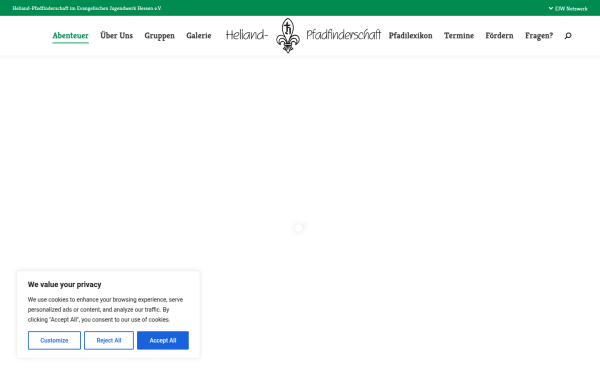Click the top bar Heliand-Pfadfinderschaft organization text
This screenshot has width=600, height=375.
coord(87,8)
